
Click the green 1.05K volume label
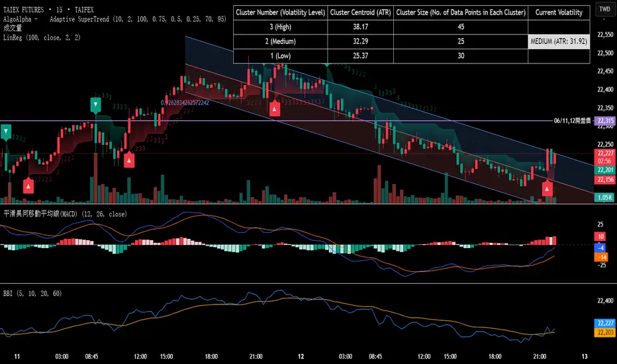click(x=604, y=197)
